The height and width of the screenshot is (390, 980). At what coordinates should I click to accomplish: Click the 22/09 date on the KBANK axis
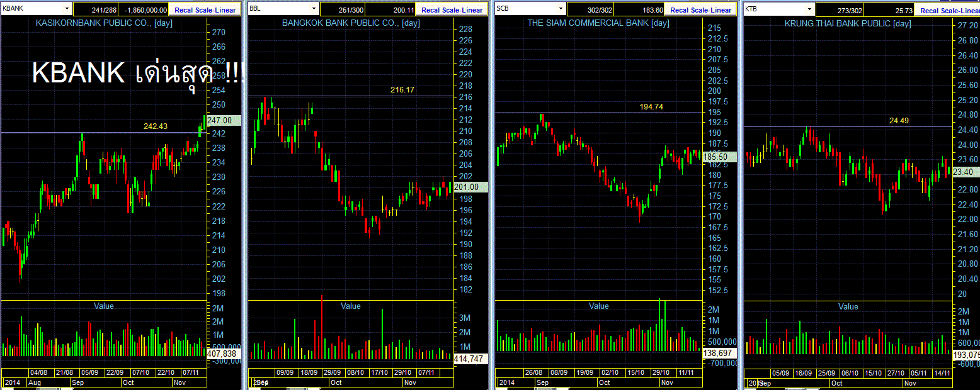coord(113,372)
